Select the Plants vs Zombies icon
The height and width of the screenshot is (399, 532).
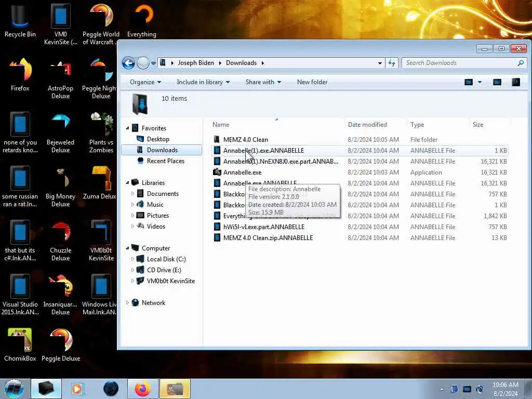(x=101, y=132)
